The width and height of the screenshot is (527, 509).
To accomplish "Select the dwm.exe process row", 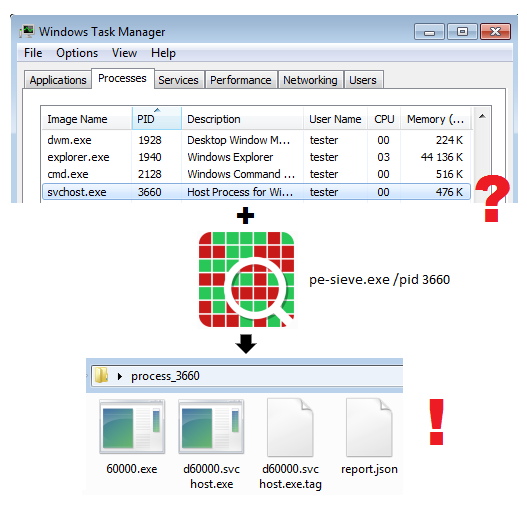I will coord(256,140).
